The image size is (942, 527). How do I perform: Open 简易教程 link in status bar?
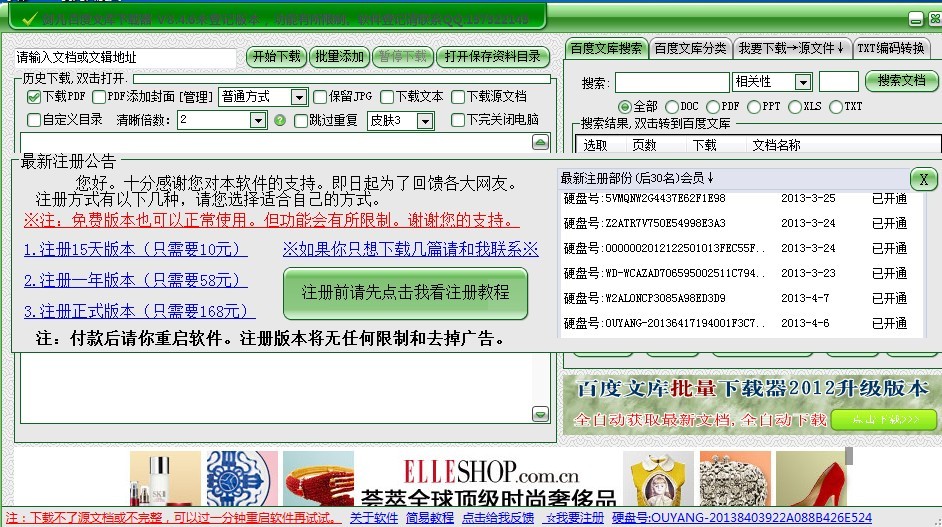pyautogui.click(x=430, y=518)
